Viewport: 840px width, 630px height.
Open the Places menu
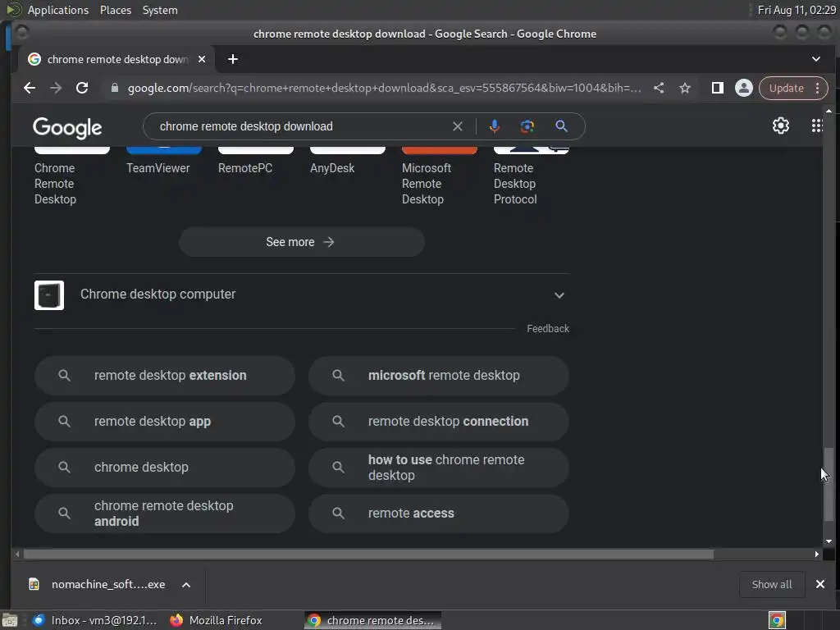pos(116,10)
